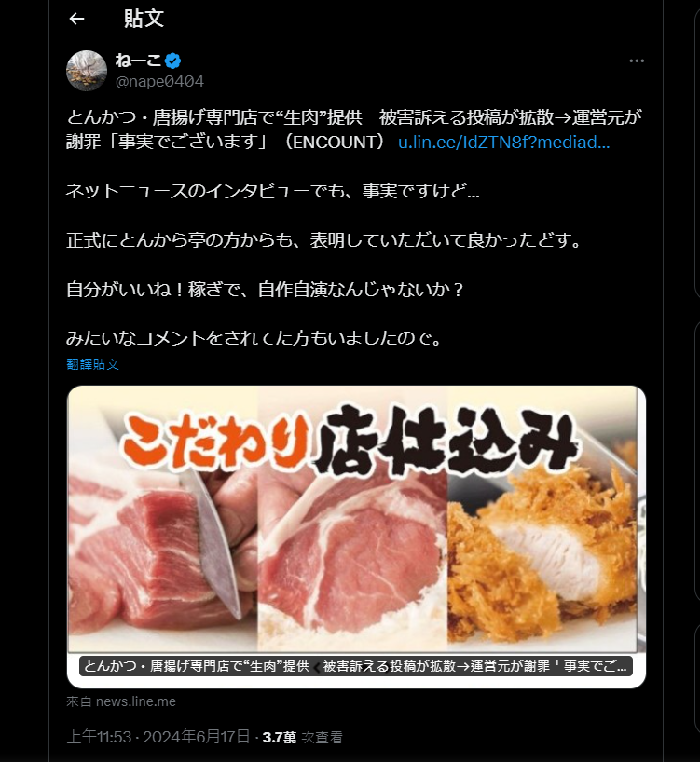This screenshot has width=700, height=762.
Task: Open ねーこ's profile avatar picture
Action: (x=87, y=71)
